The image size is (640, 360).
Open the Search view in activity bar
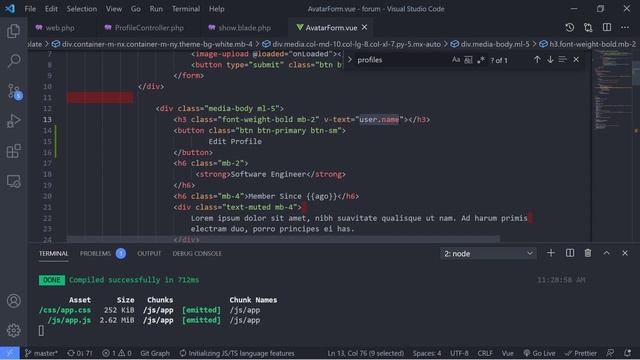pyautogui.click(x=13, y=60)
